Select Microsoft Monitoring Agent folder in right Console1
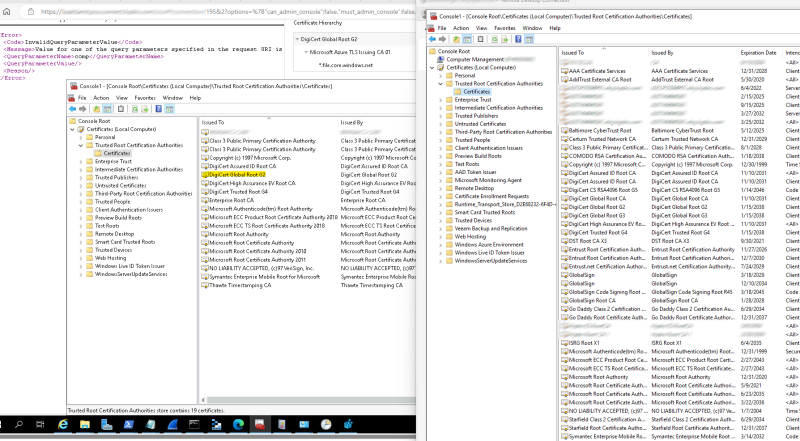This screenshot has width=800, height=441. tap(488, 180)
